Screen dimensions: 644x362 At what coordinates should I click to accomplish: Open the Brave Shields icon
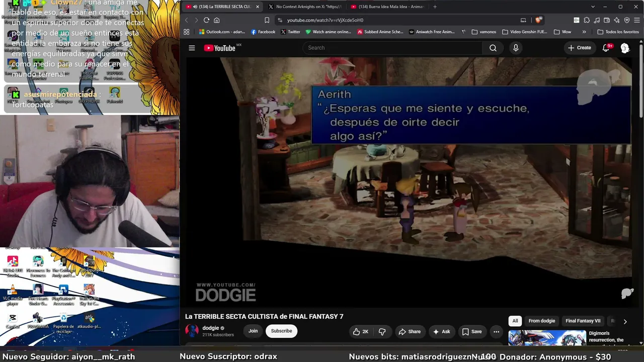coord(538,20)
